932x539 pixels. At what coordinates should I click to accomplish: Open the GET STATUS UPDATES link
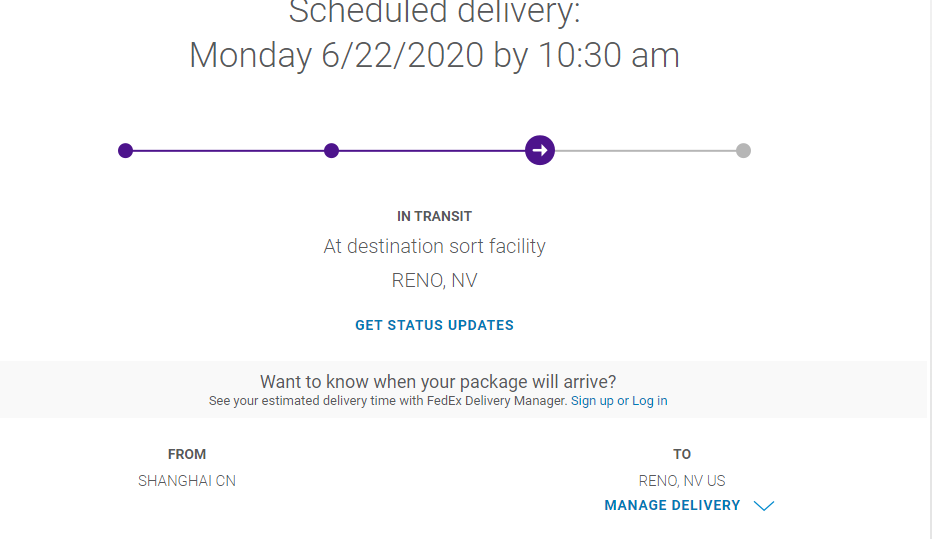(x=434, y=325)
